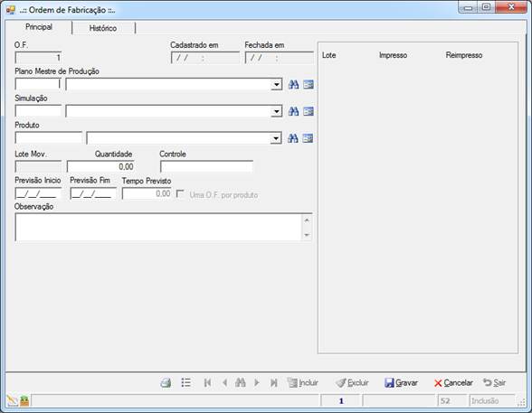Switch to the Histórico tab

click(x=103, y=28)
